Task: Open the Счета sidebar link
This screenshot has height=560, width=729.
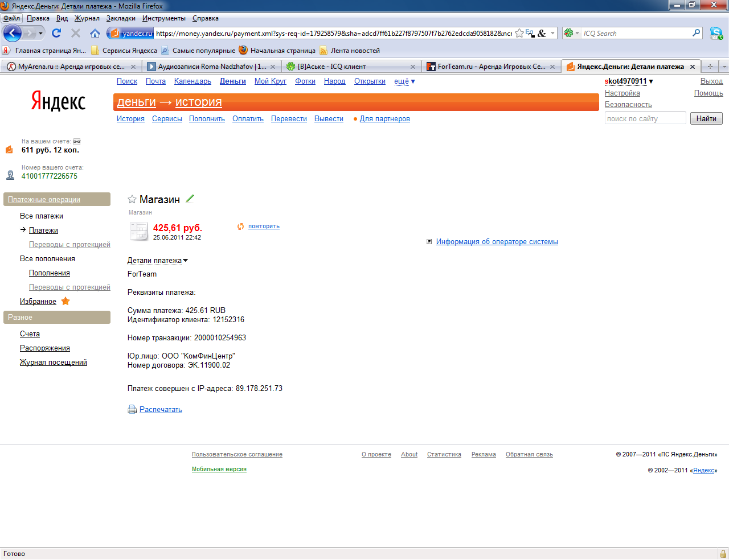Action: point(30,334)
